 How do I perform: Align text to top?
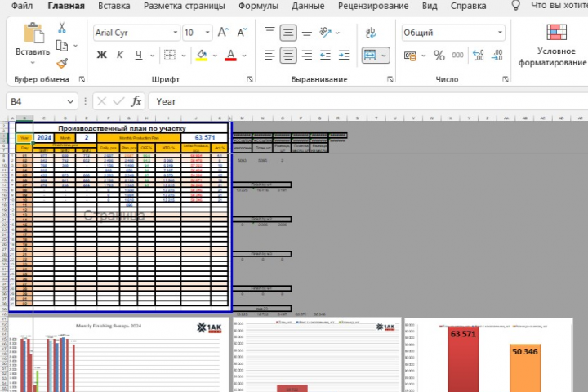point(269,32)
